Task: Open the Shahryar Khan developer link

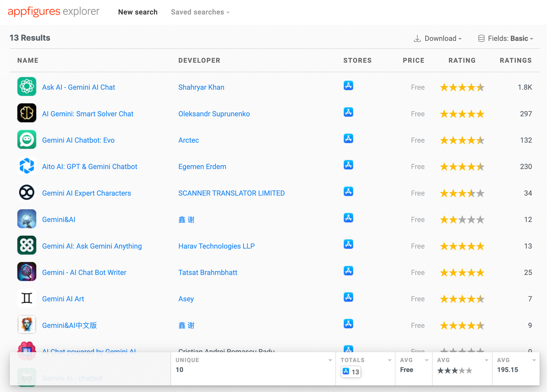Action: 201,87
